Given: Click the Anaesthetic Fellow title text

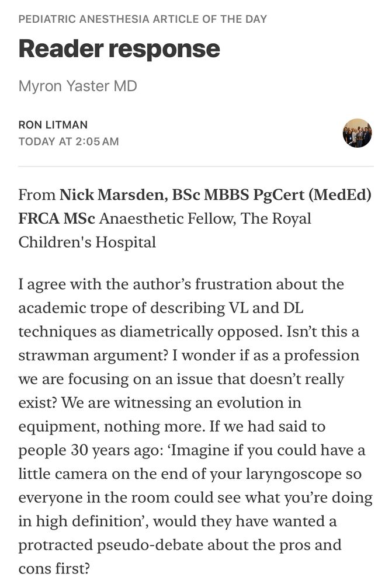Looking at the screenshot, I should [167, 218].
